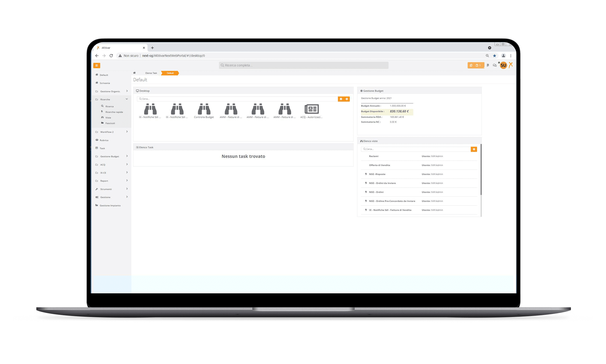This screenshot has width=606, height=364.
Task: Click the orange hamburger menu button
Action: click(97, 65)
